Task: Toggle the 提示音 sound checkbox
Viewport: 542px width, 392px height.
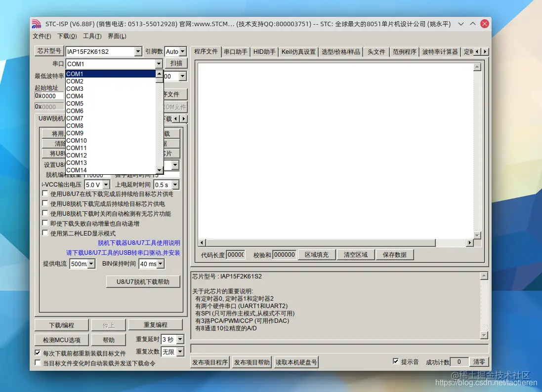Action: coord(396,361)
